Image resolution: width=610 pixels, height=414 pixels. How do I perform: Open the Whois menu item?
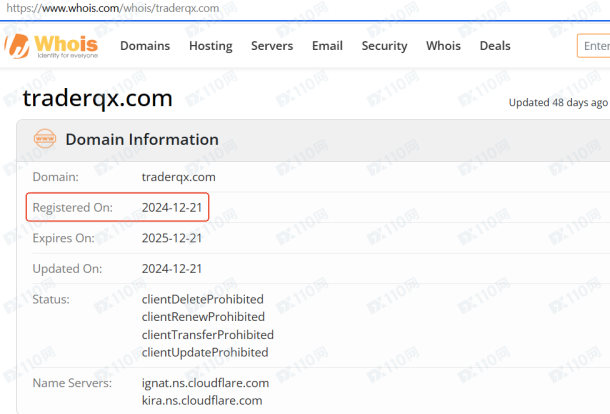click(x=443, y=46)
